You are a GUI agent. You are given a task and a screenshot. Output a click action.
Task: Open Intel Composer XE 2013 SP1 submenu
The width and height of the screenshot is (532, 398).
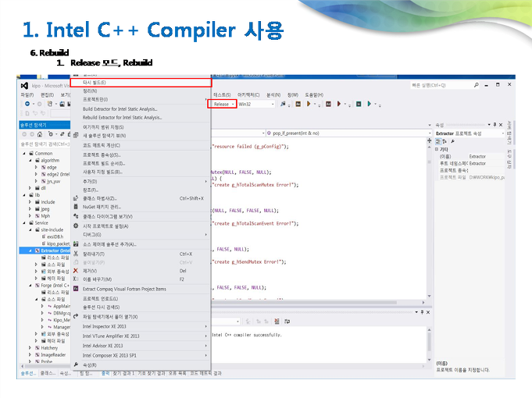[141, 355]
